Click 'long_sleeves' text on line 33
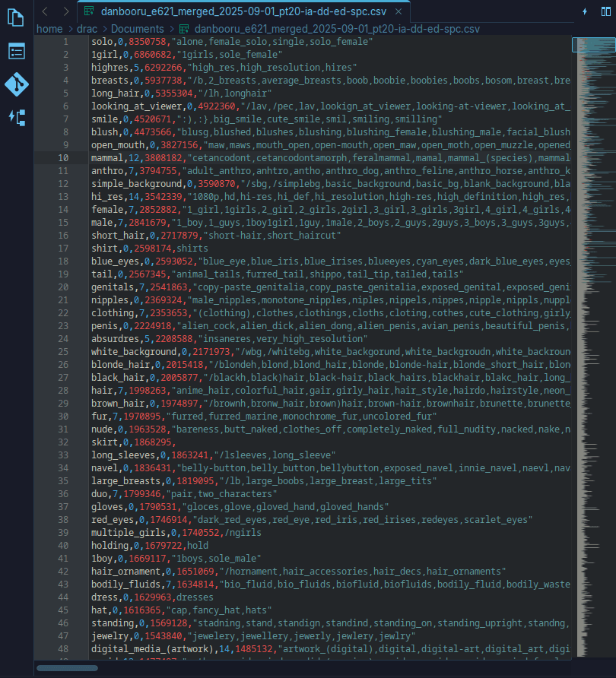616x678 pixels. 123,455
